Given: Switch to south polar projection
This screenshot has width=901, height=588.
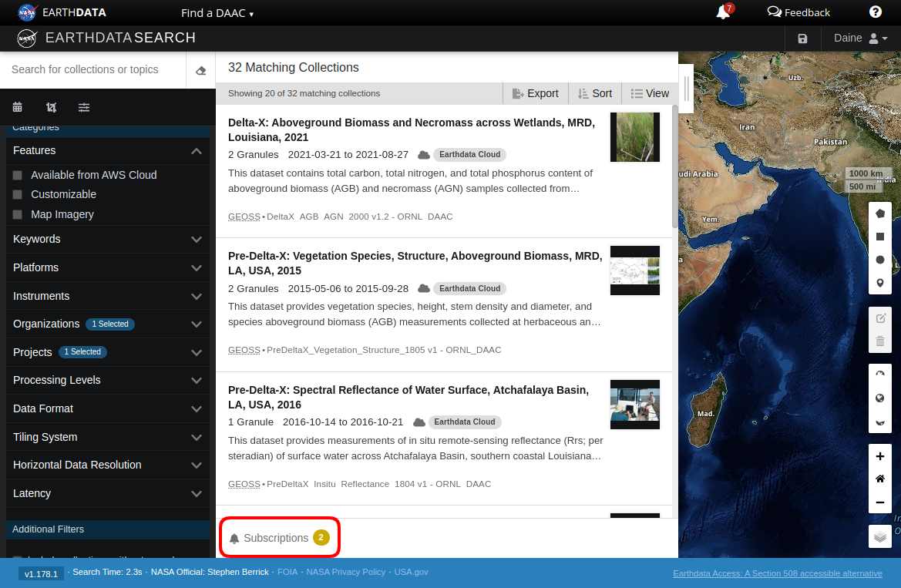Looking at the screenshot, I should tap(879, 422).
